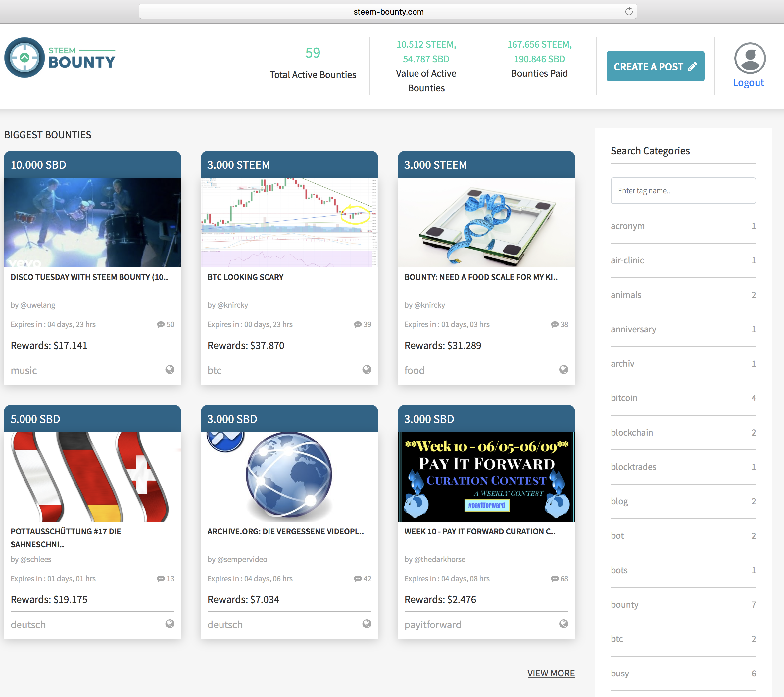The width and height of the screenshot is (784, 697).
Task: Open the DISCO TUESDAY bounty thumbnail
Action: [92, 222]
